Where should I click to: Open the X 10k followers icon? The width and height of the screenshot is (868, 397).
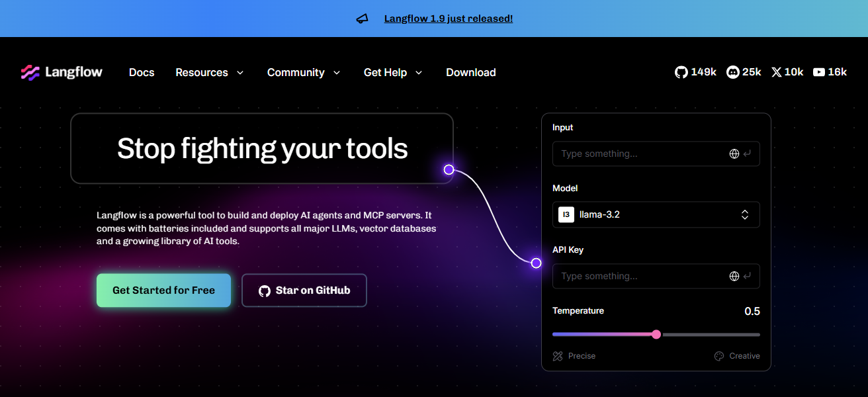point(777,72)
